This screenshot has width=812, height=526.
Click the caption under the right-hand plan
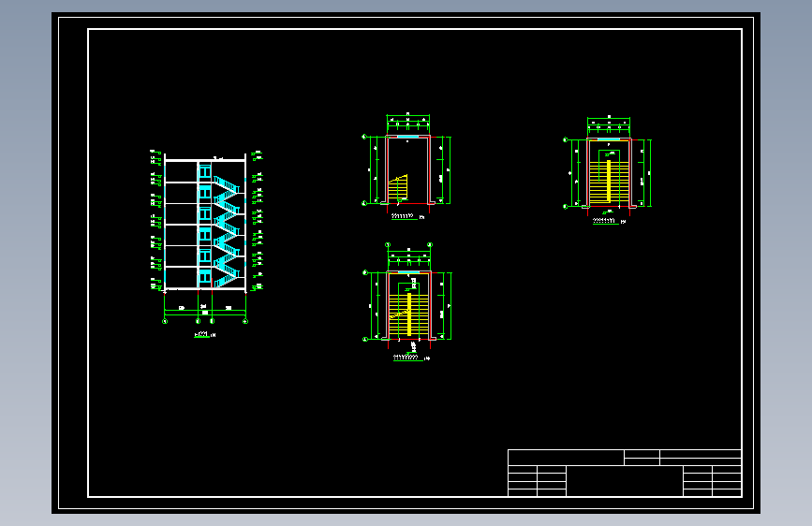click(x=609, y=221)
